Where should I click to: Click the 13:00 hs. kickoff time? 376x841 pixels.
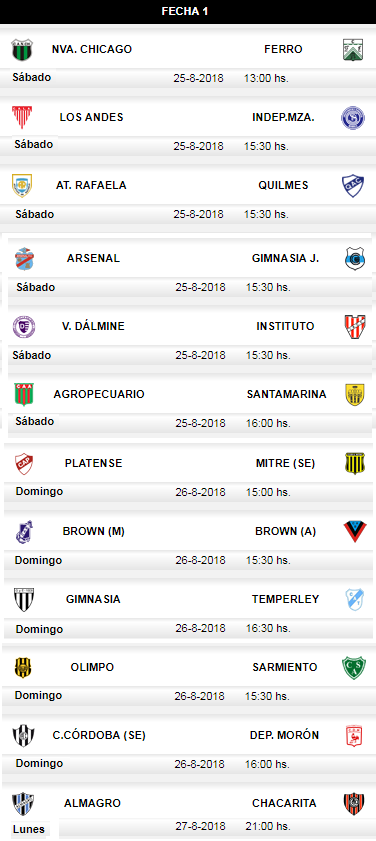click(267, 78)
